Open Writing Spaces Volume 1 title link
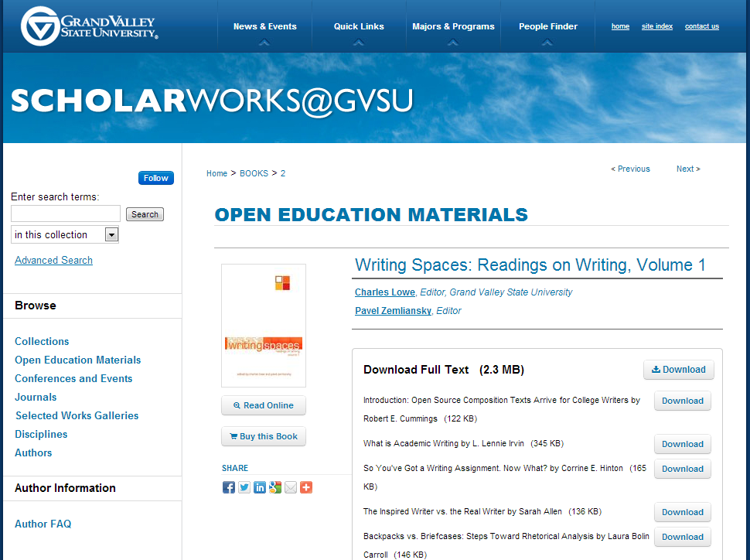 tap(530, 265)
